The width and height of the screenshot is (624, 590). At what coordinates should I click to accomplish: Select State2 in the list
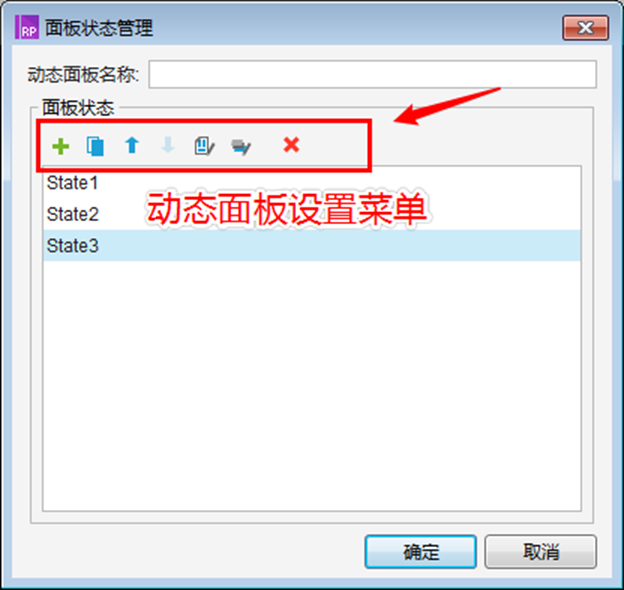[x=312, y=214]
